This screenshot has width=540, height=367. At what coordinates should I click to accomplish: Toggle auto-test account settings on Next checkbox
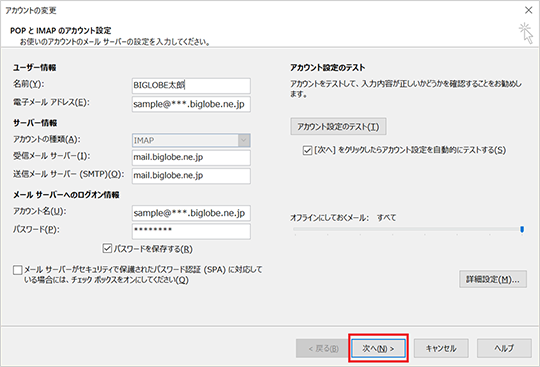pos(307,150)
